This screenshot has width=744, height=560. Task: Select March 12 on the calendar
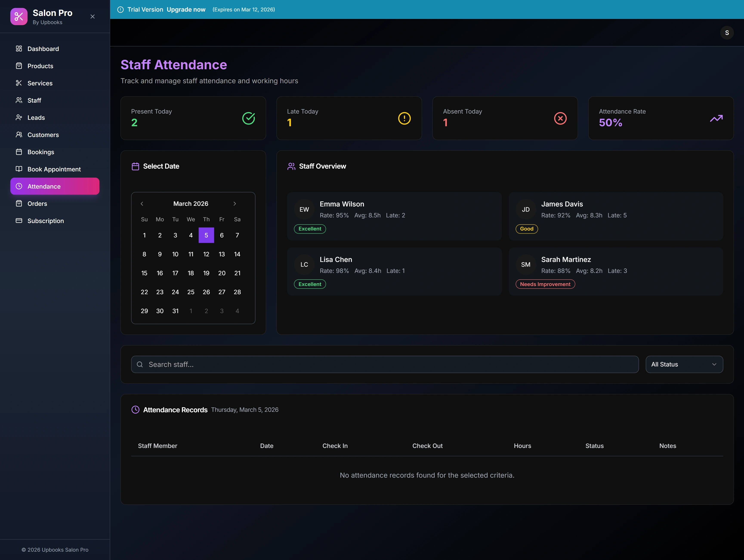click(x=206, y=254)
